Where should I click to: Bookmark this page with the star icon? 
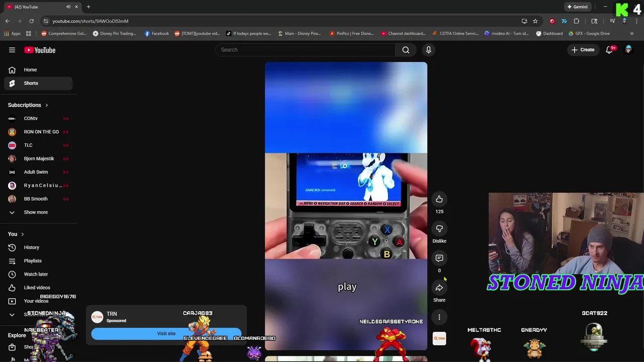coord(535,21)
